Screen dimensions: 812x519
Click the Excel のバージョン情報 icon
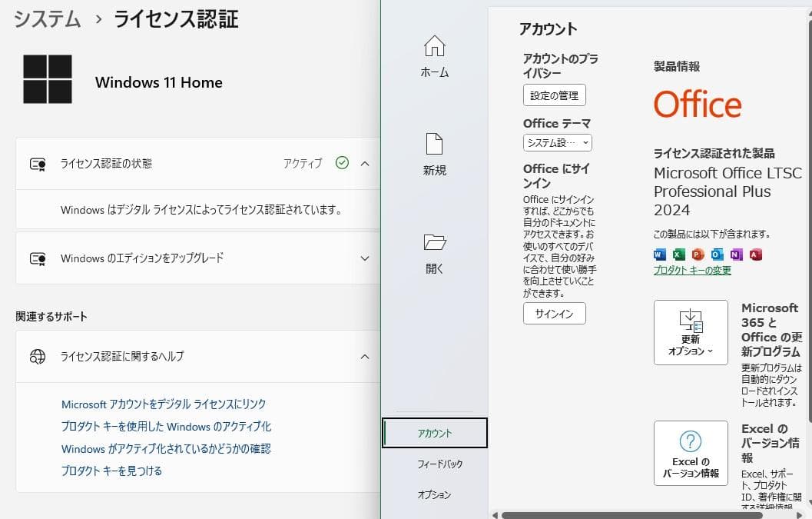pyautogui.click(x=690, y=453)
